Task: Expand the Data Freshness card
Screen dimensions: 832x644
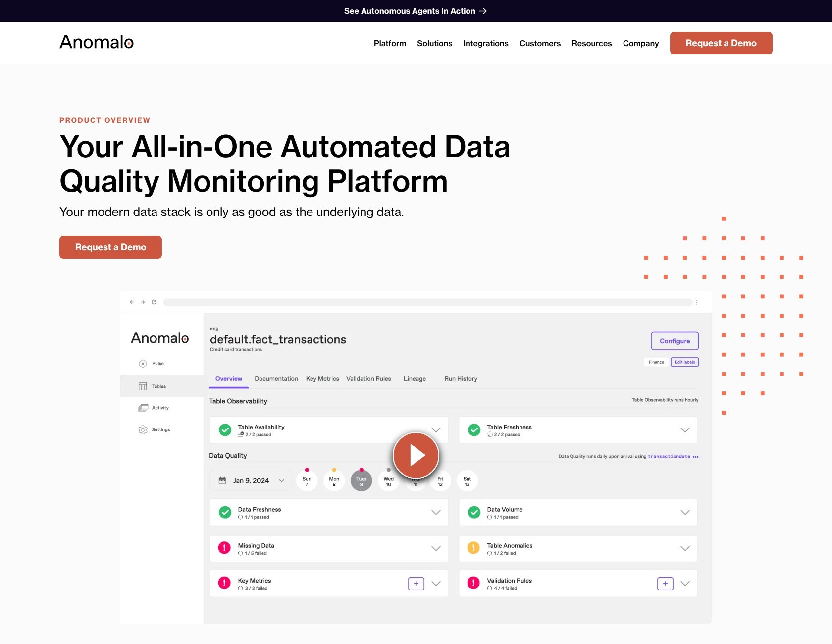Action: click(x=436, y=512)
